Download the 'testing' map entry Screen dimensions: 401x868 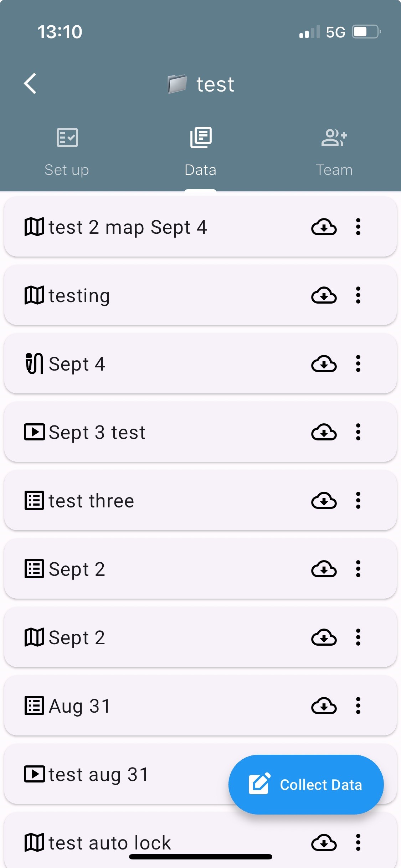point(324,296)
